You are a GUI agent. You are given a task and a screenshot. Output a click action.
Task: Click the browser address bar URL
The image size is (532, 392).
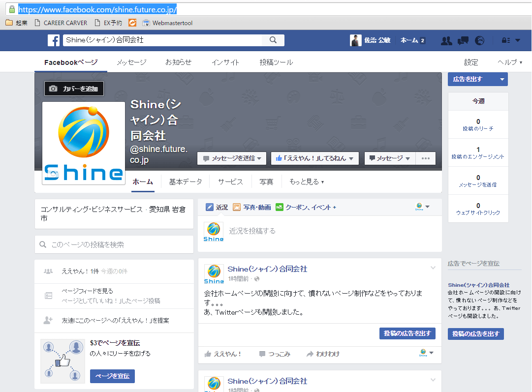[97, 9]
